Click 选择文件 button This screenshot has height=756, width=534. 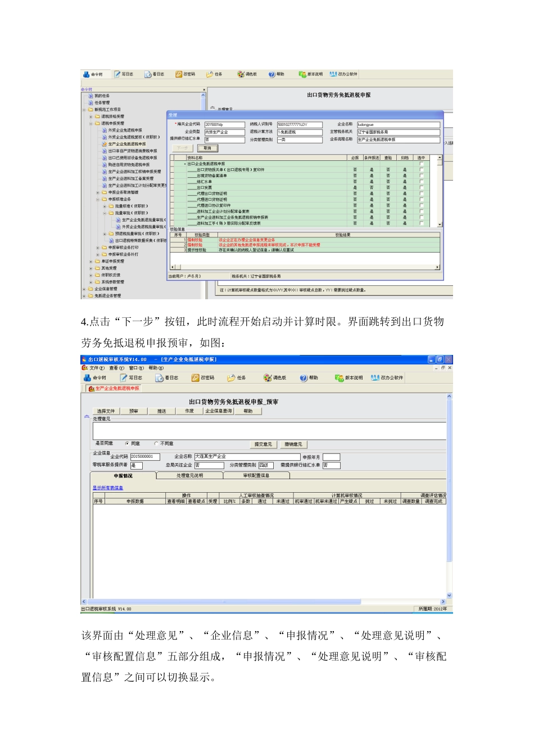(106, 411)
